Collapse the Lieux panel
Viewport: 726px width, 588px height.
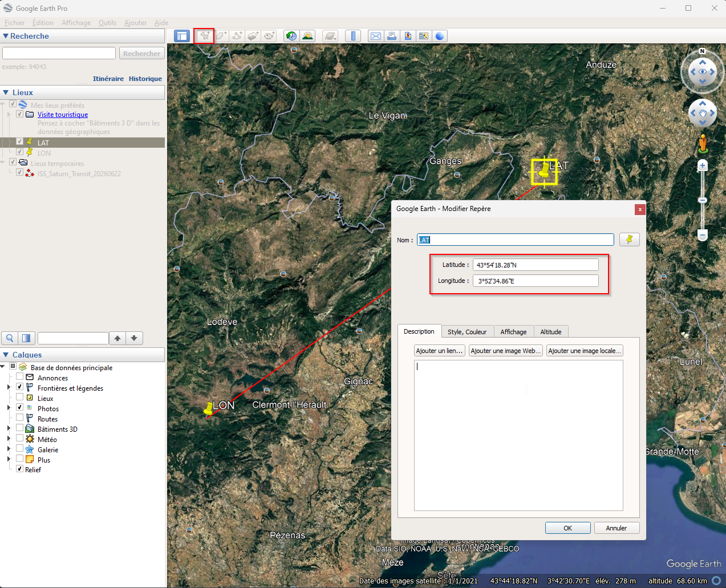(x=6, y=92)
